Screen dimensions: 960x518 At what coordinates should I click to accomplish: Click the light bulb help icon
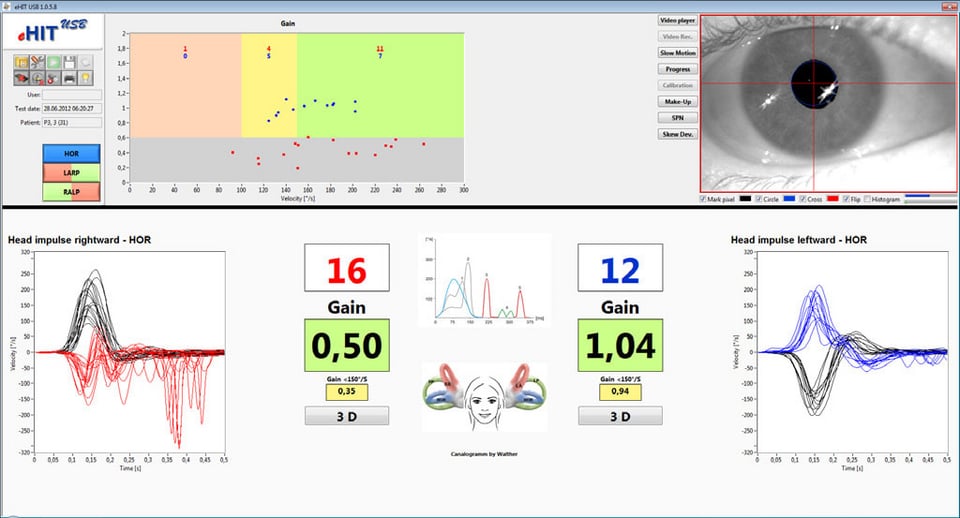(85, 78)
